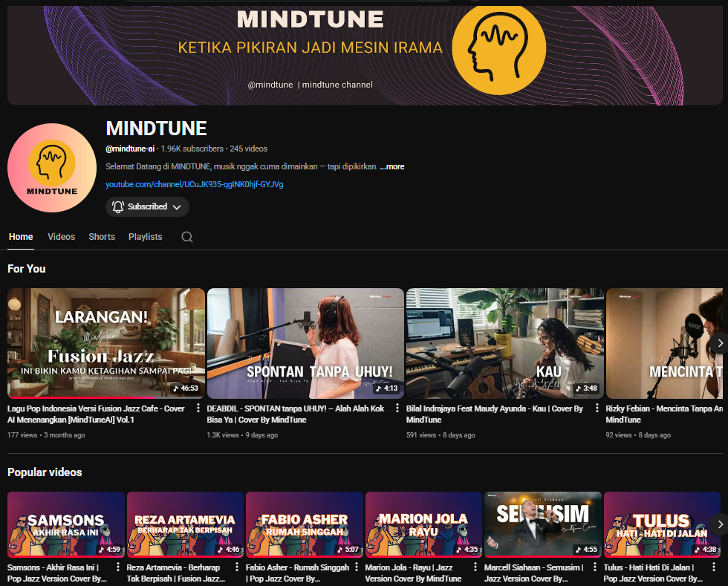Viewport: 728px width, 586px height.
Task: Open more options for Fabio Asher Rumah Singgah
Action: (x=357, y=567)
